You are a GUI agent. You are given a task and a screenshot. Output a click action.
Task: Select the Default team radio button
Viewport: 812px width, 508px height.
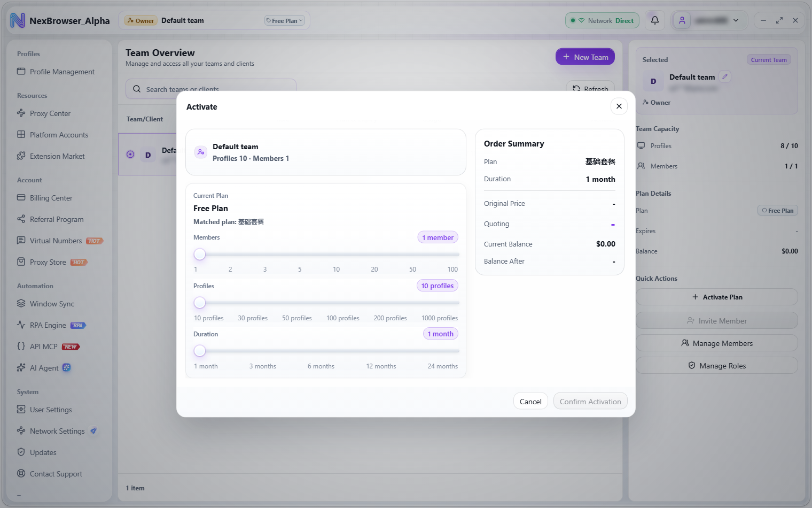point(130,154)
